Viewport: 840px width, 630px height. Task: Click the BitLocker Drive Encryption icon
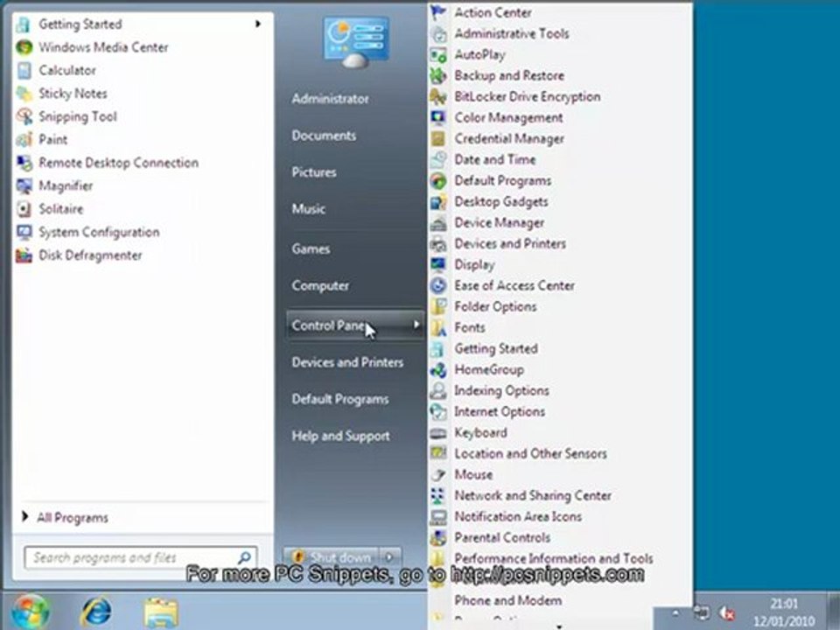pos(438,96)
